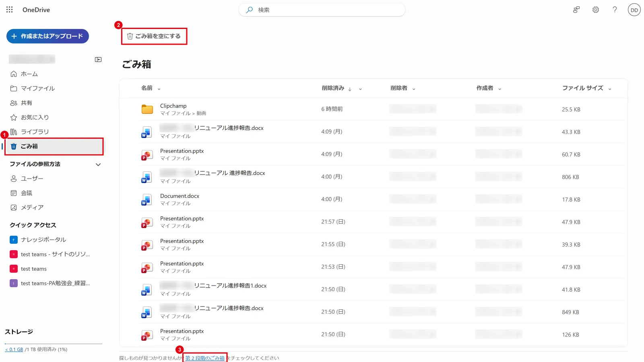Select ごみ箱 in sidebar

click(x=54, y=146)
